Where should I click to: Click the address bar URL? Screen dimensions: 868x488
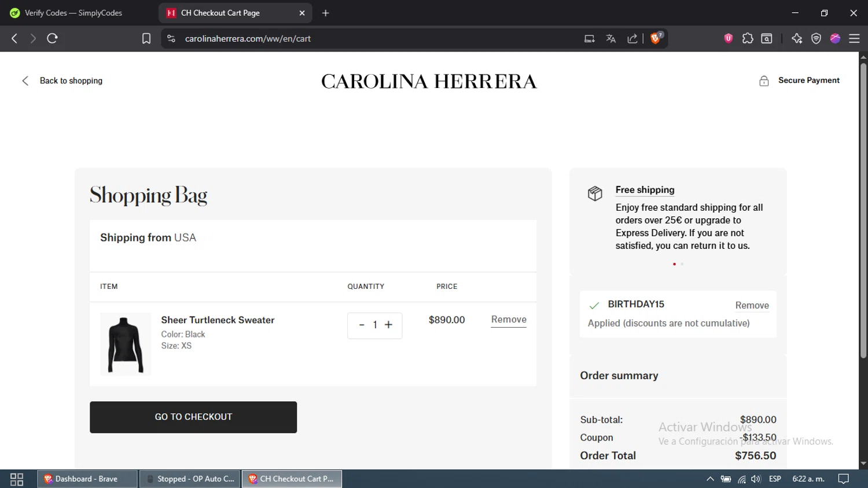[248, 39]
